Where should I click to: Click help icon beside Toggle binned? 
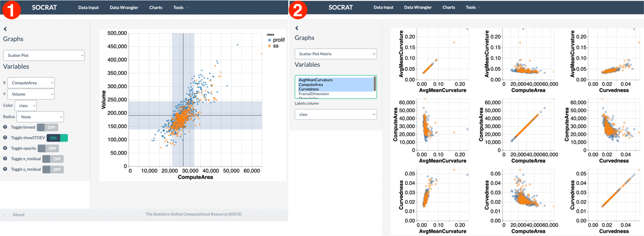pyautogui.click(x=5, y=127)
